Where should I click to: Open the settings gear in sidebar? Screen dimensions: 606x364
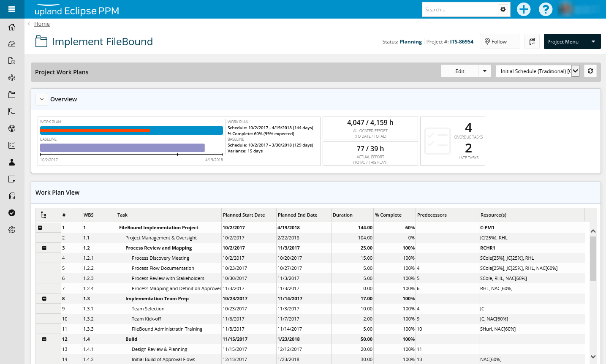click(x=12, y=230)
